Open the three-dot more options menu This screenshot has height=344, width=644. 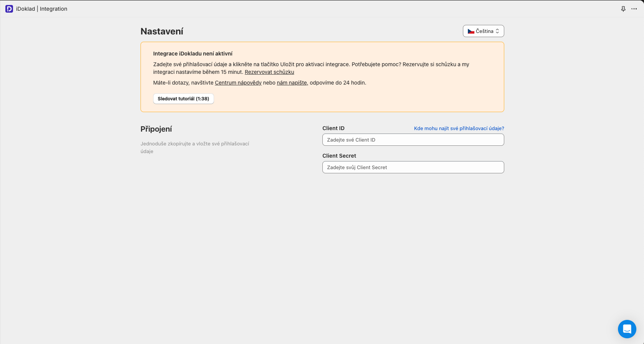[x=634, y=9]
